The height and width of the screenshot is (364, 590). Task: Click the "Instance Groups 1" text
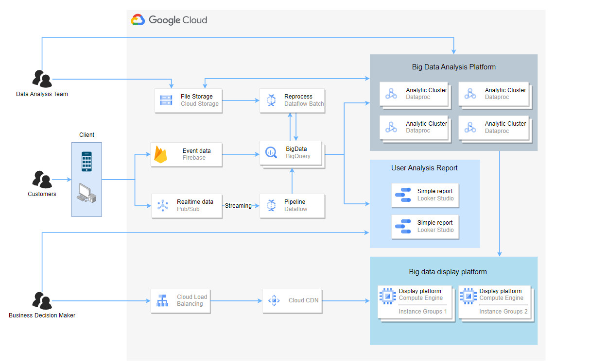pyautogui.click(x=423, y=312)
